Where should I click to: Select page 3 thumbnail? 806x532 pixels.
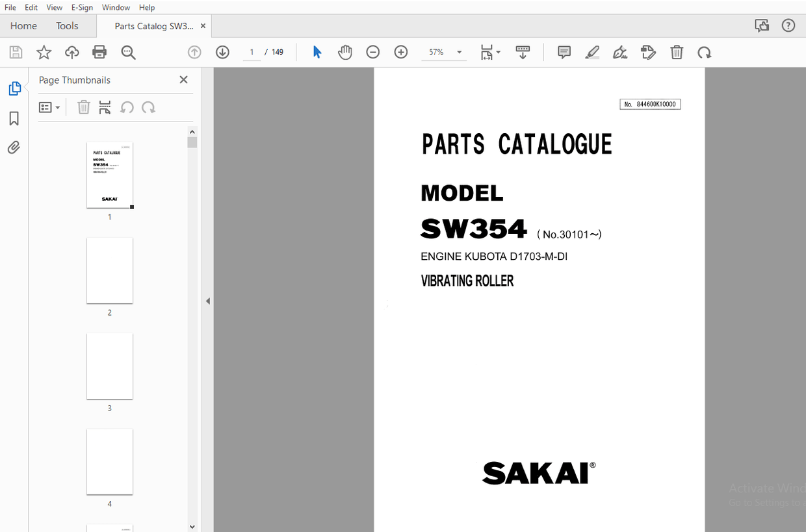pos(109,366)
